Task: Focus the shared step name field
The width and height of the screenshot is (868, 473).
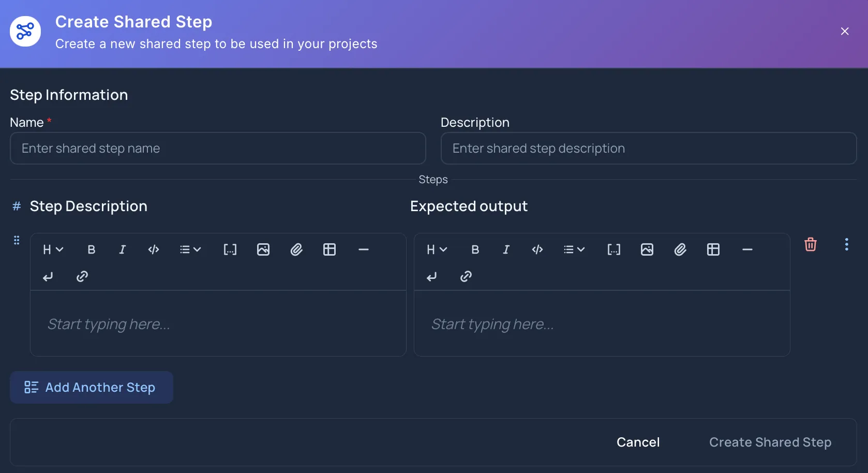Action: coord(218,149)
